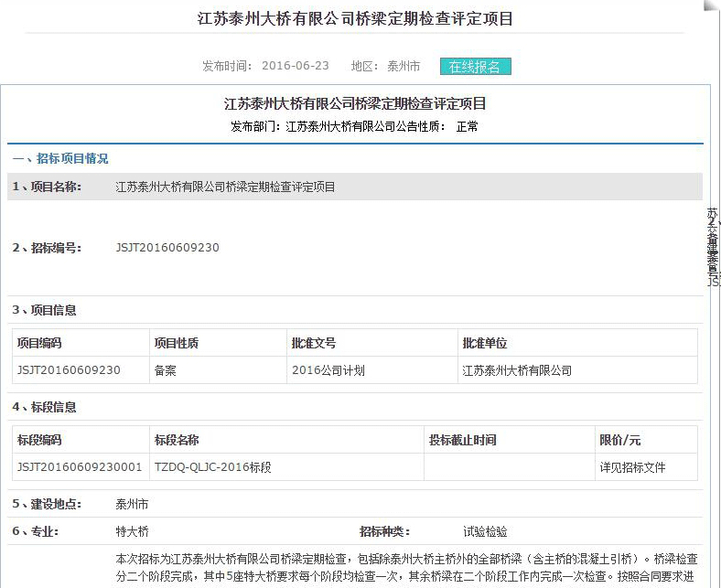
Task: Click the 标段名称 column header
Action: (x=177, y=440)
